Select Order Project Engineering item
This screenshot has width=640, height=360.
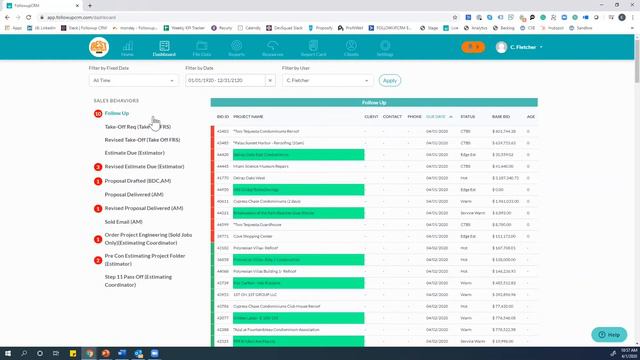point(148,239)
